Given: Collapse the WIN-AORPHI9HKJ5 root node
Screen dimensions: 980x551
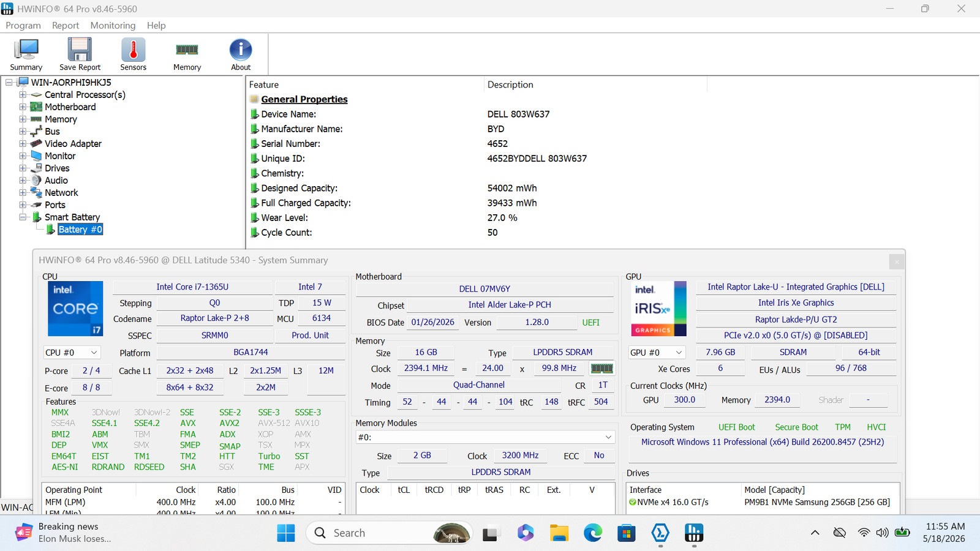Looking at the screenshot, I should pyautogui.click(x=9, y=83).
